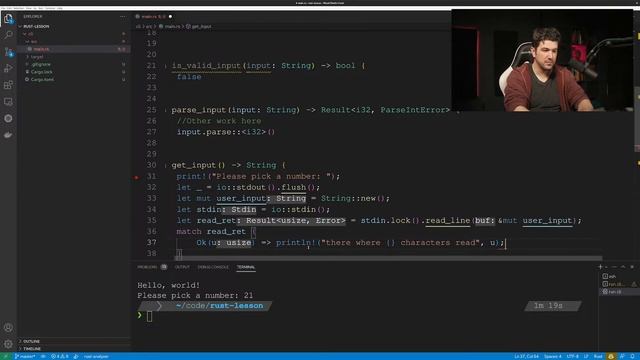Click the notifications bell icon
This screenshot has height=360, width=640.
tap(632, 356)
